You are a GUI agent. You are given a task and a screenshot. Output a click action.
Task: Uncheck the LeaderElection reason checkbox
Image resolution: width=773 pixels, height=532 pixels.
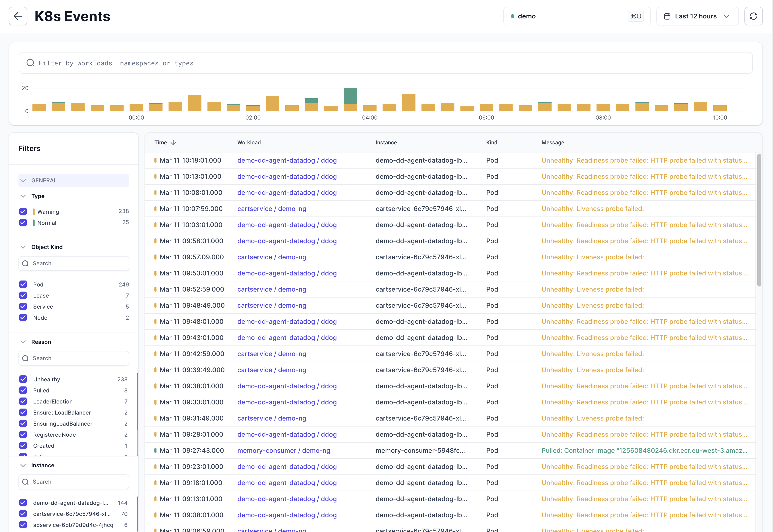[x=23, y=401]
